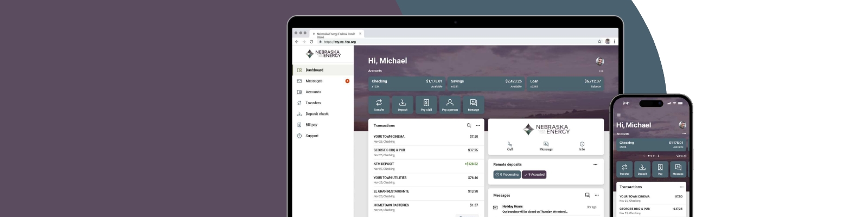868x217 pixels.
Task: Select Bill pay in the sidebar
Action: pyautogui.click(x=322, y=125)
